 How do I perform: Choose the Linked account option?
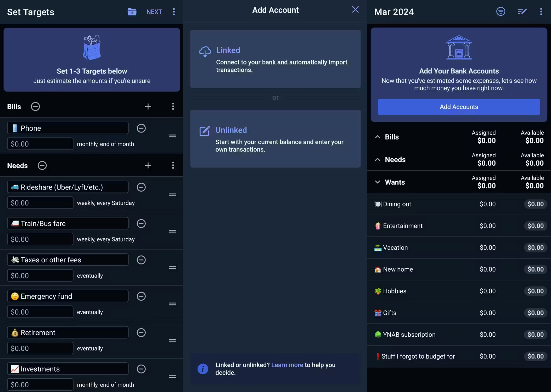click(275, 59)
